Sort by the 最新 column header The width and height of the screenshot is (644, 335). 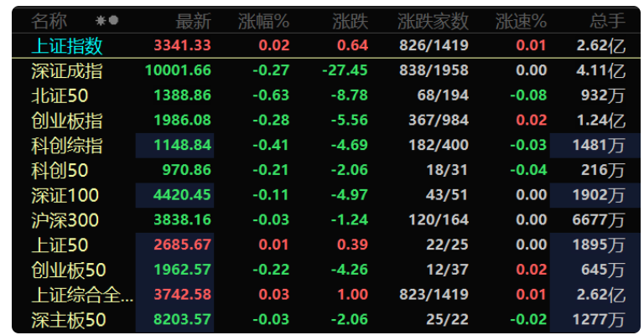(x=194, y=21)
